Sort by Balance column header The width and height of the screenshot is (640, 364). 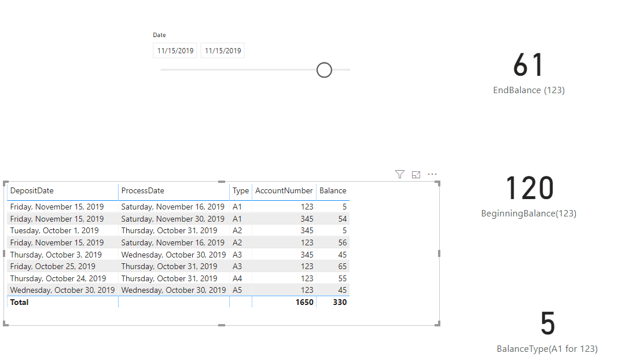[333, 190]
